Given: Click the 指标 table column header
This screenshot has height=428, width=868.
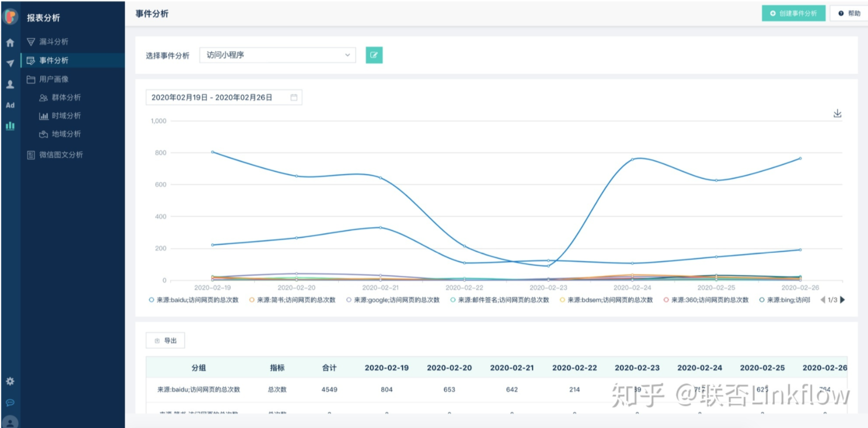Looking at the screenshot, I should click(x=277, y=368).
